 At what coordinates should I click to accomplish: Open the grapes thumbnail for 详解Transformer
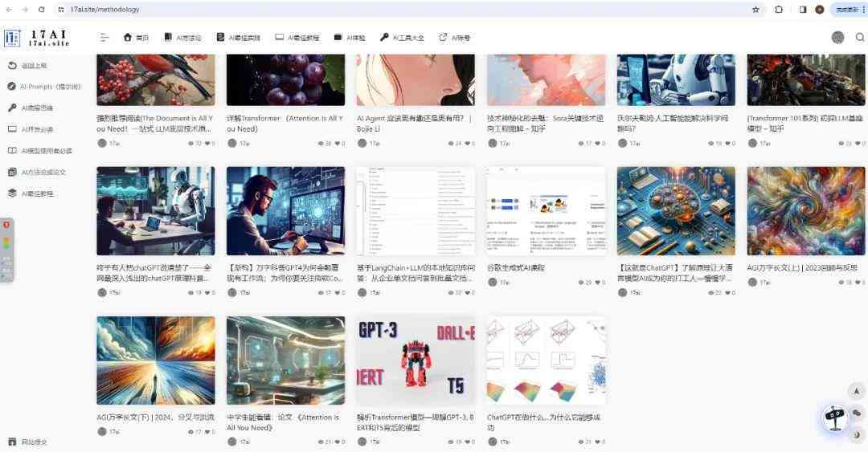285,79
